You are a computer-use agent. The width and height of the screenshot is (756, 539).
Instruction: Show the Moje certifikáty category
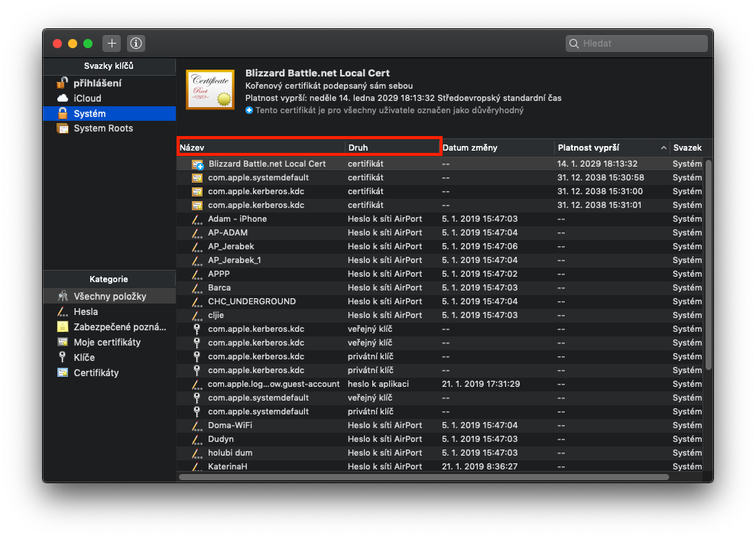point(107,343)
